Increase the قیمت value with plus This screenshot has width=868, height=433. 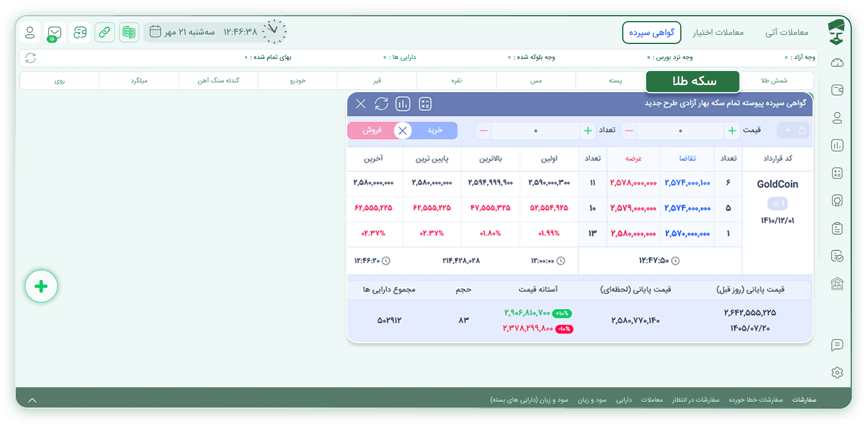click(x=732, y=131)
